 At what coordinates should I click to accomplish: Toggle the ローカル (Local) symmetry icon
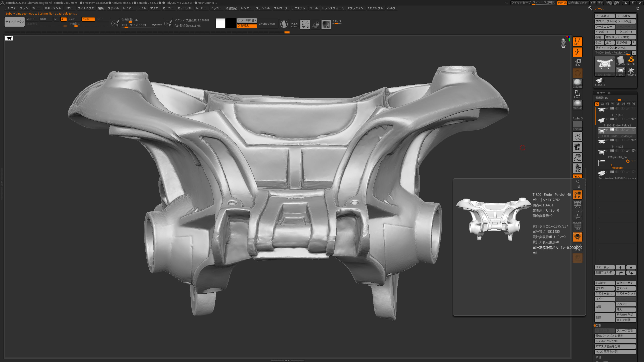click(577, 195)
